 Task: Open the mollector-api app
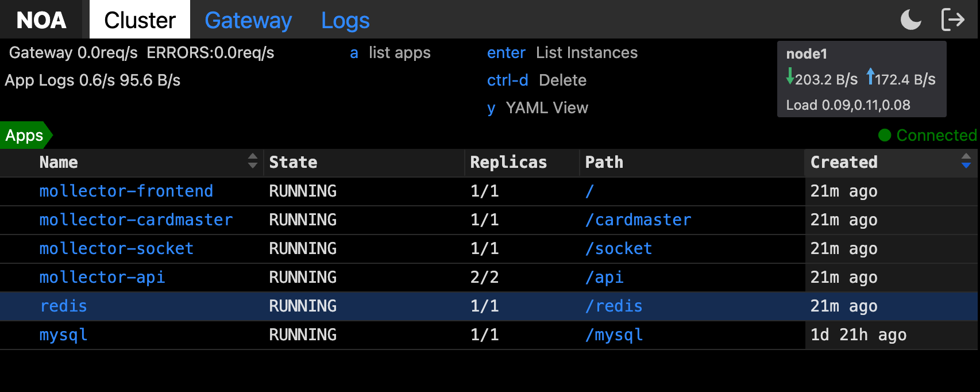pos(102,277)
